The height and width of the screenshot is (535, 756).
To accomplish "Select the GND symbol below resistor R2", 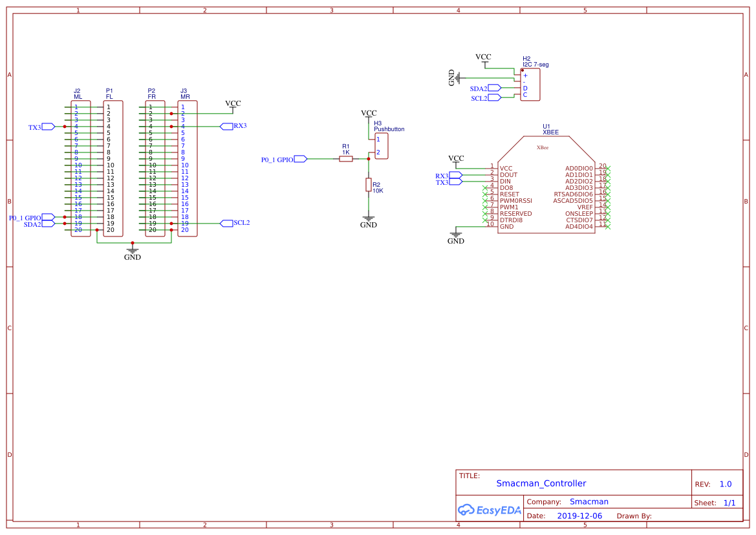I will pos(369,222).
